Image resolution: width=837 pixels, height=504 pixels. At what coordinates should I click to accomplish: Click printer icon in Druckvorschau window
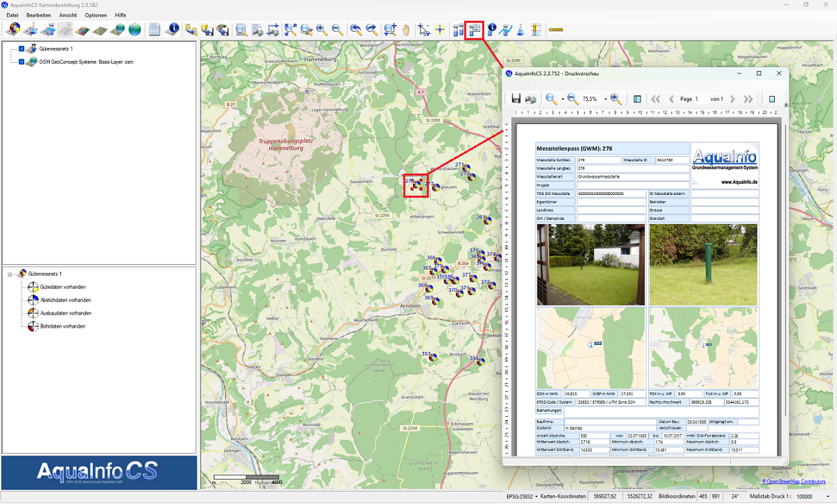(x=531, y=99)
